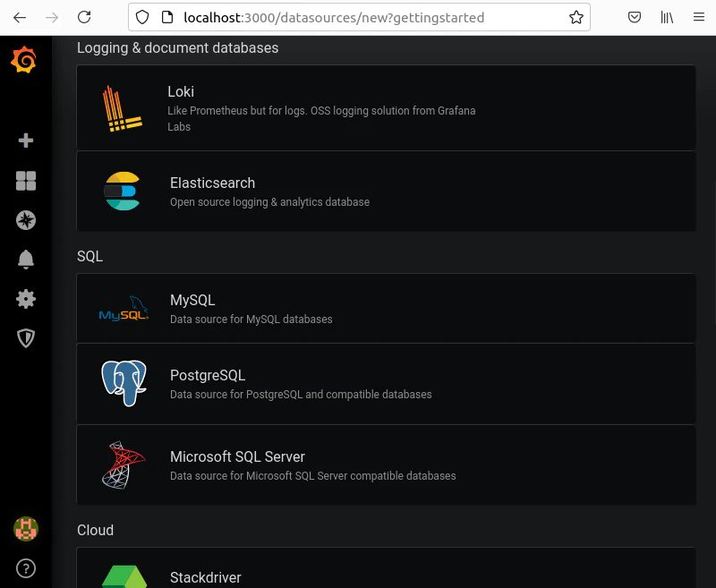Show site information page icon in address bar
716x588 pixels.
click(x=167, y=17)
